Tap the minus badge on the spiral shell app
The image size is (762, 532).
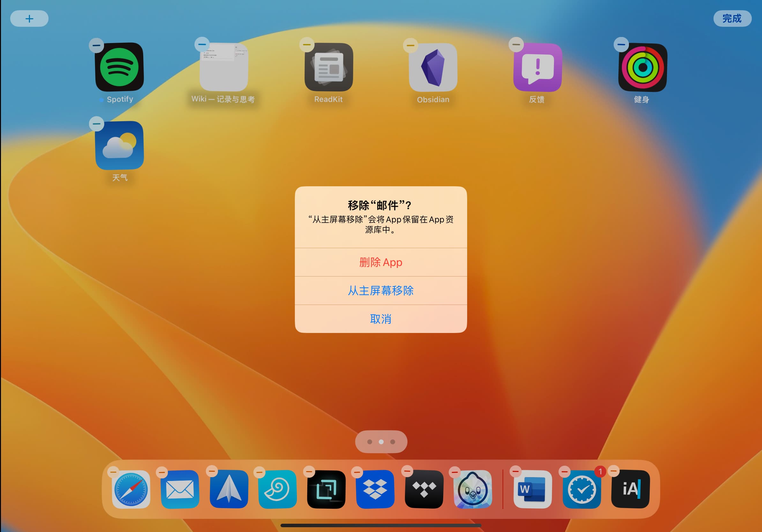pyautogui.click(x=259, y=472)
